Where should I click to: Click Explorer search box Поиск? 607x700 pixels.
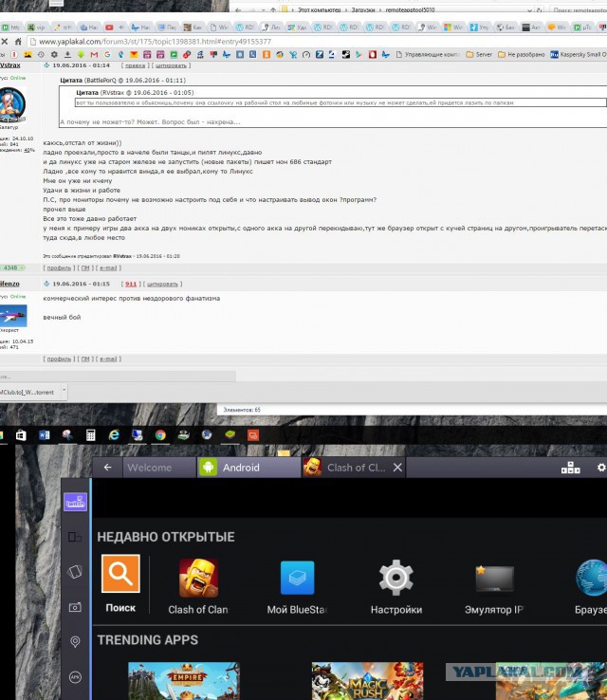[x=579, y=9]
